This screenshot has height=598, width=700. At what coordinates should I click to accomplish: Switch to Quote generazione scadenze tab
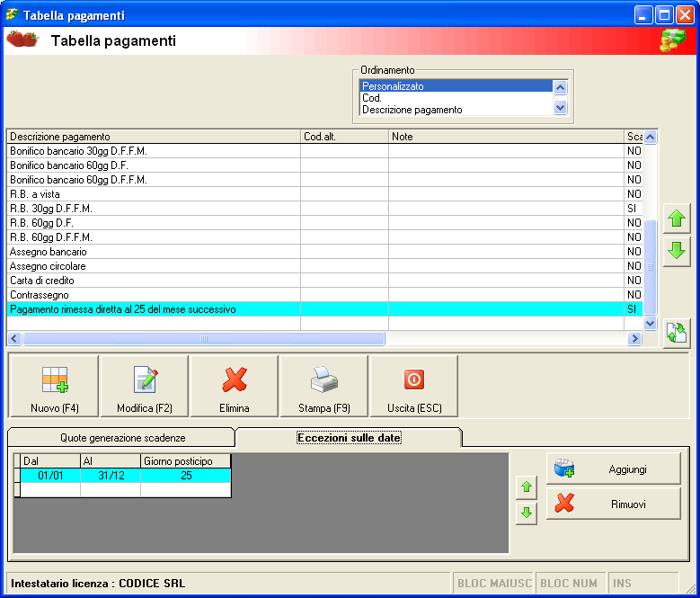point(122,438)
